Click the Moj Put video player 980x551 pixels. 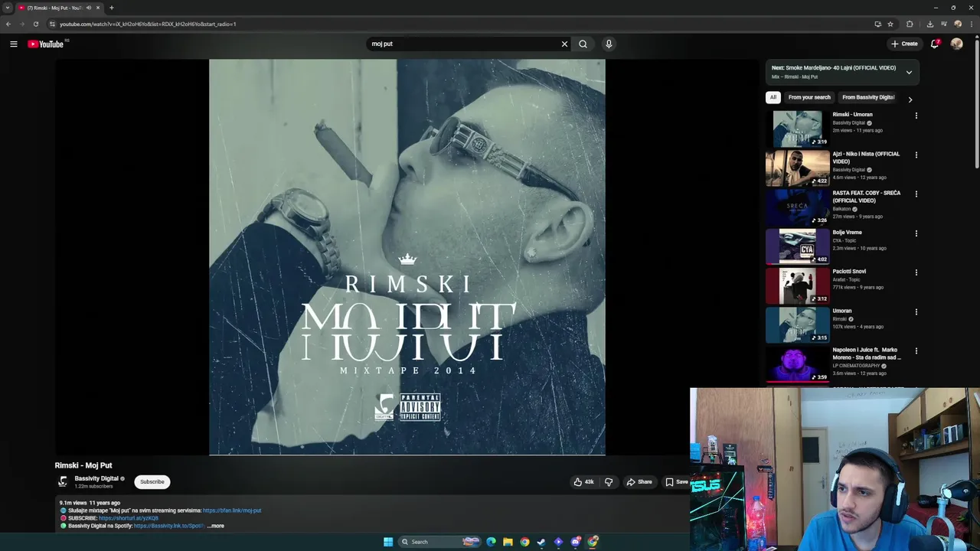tap(407, 257)
